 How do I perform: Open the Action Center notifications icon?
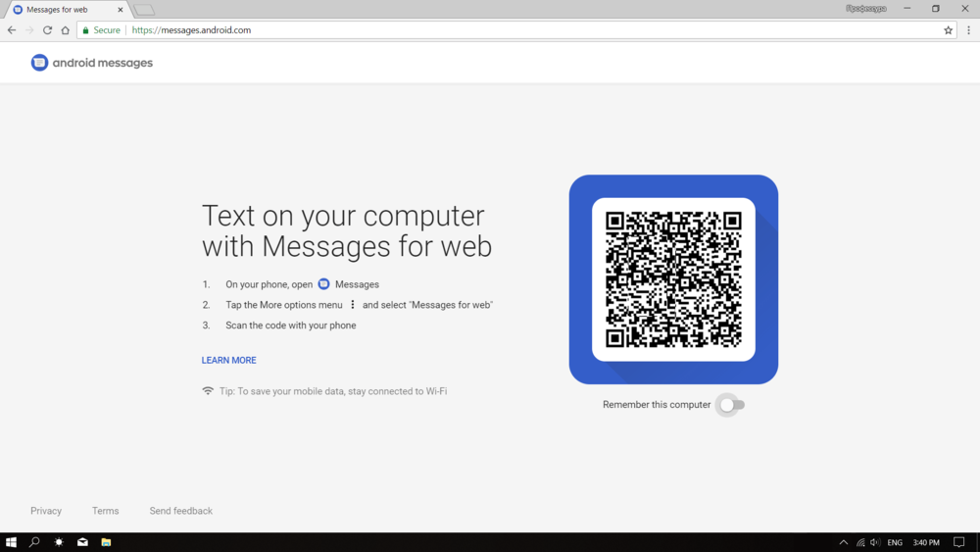[x=958, y=542]
